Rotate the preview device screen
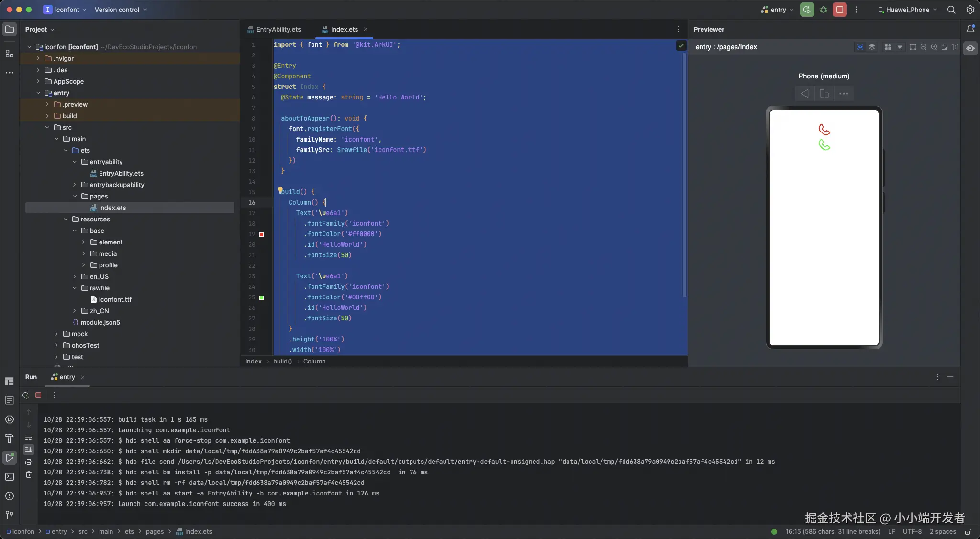The image size is (980, 539). (x=824, y=94)
